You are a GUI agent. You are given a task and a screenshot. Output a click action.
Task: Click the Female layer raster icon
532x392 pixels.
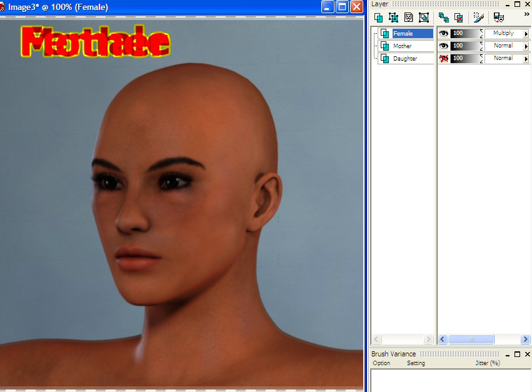pos(384,33)
